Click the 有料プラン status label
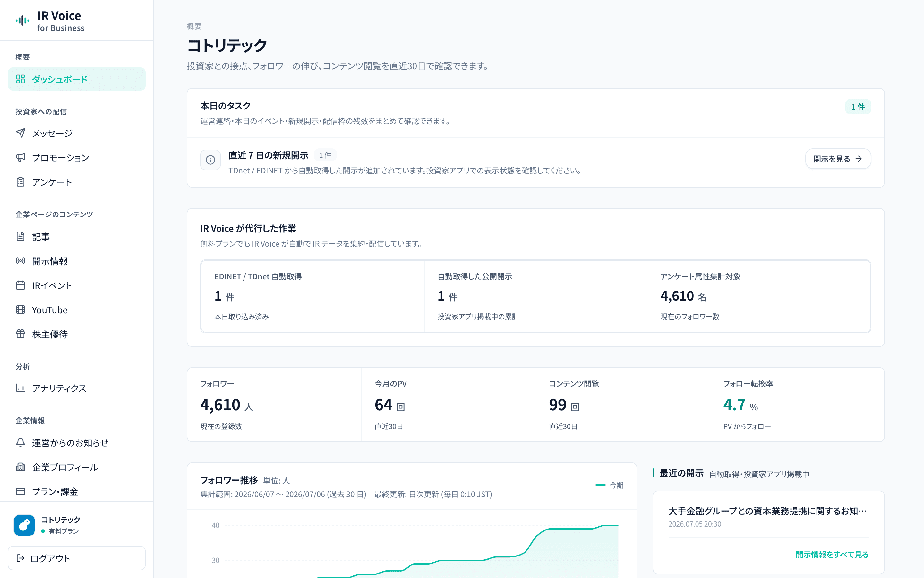The width and height of the screenshot is (924, 578). click(x=64, y=531)
